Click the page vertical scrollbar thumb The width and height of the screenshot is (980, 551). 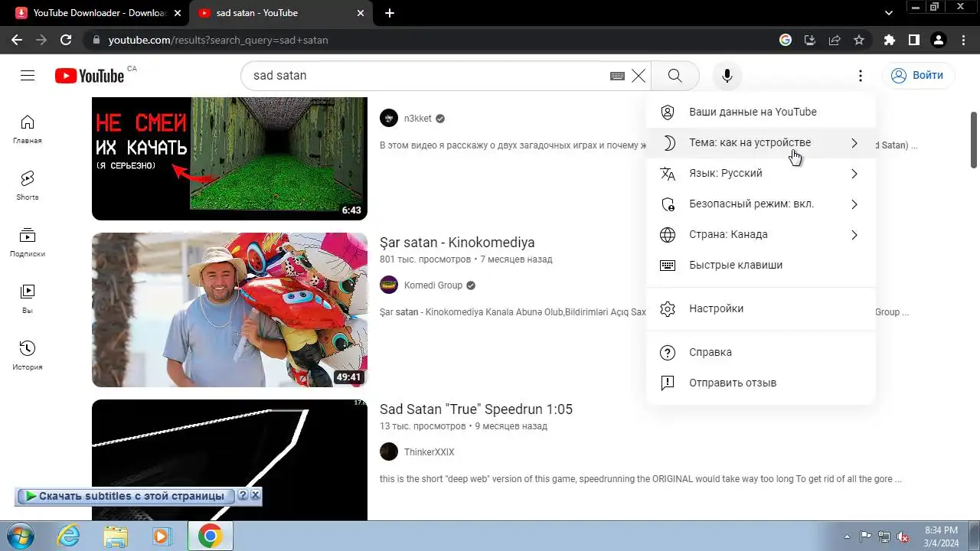tap(974, 140)
